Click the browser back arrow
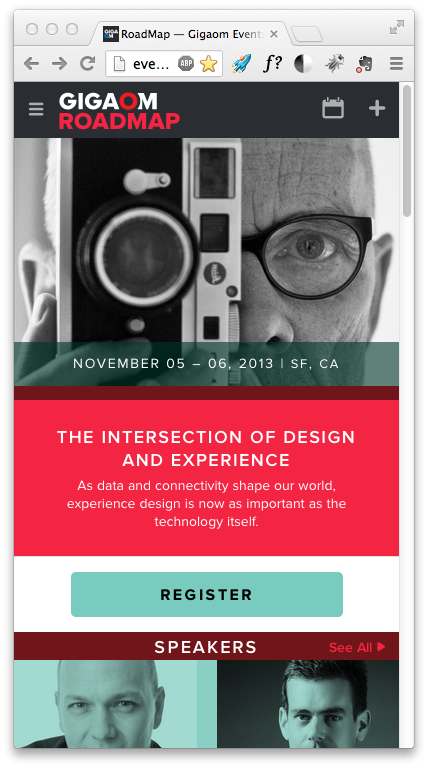 [31, 63]
